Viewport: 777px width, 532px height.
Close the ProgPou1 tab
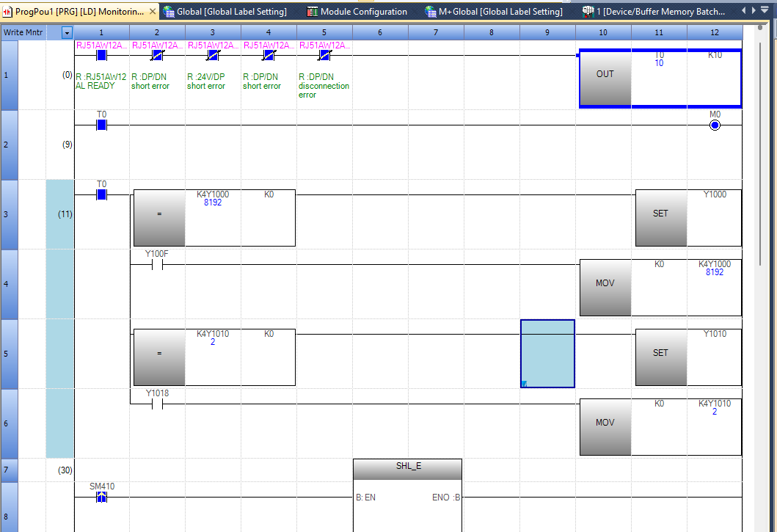pos(153,12)
